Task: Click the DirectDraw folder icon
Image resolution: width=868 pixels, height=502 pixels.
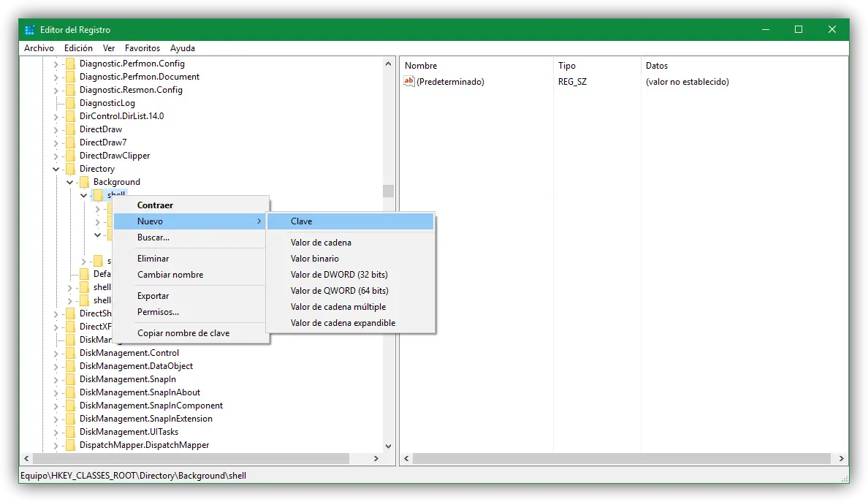Action: [70, 129]
